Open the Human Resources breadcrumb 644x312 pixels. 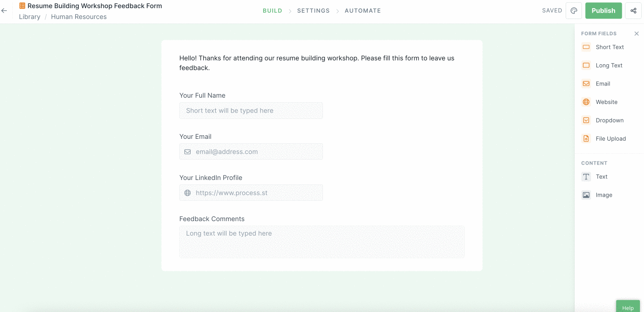coord(79,17)
